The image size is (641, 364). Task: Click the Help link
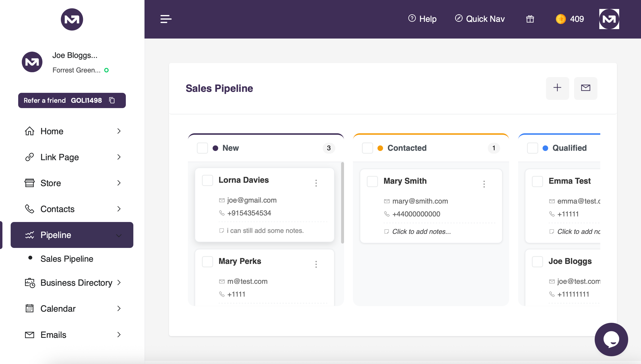pyautogui.click(x=422, y=19)
